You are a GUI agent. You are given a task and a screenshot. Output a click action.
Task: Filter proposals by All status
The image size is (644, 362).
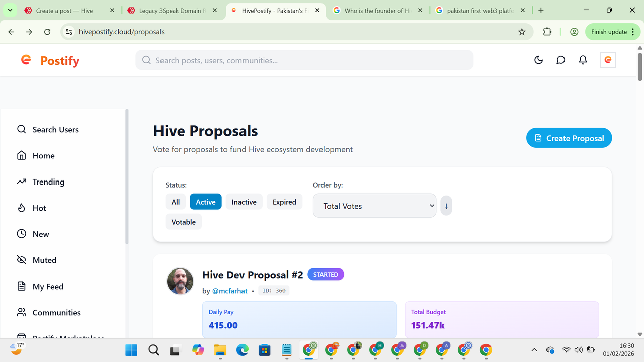[x=176, y=202]
